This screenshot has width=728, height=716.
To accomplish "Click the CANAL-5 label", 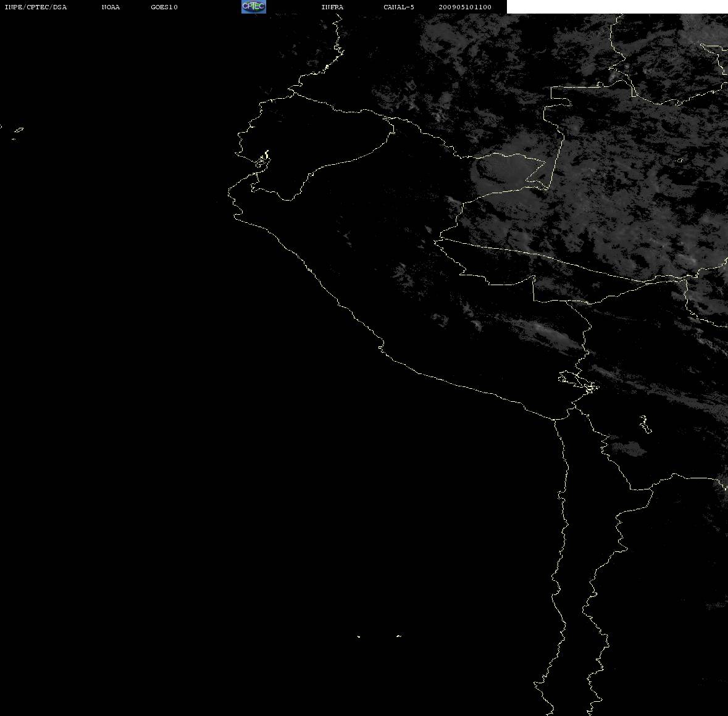I will (399, 7).
